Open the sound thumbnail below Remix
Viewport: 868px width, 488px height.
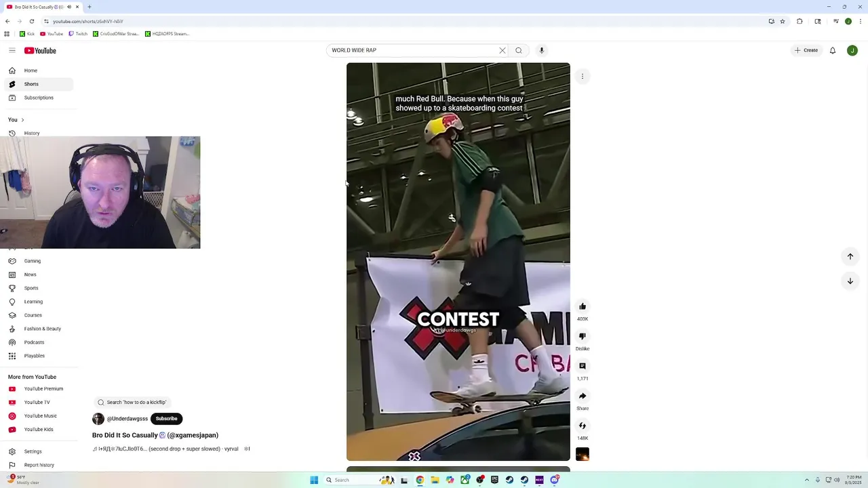(583, 454)
